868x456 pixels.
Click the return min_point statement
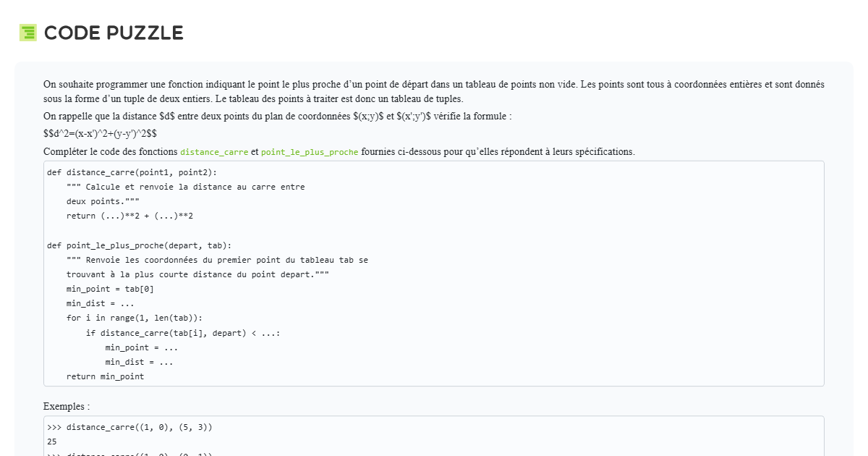tap(105, 376)
